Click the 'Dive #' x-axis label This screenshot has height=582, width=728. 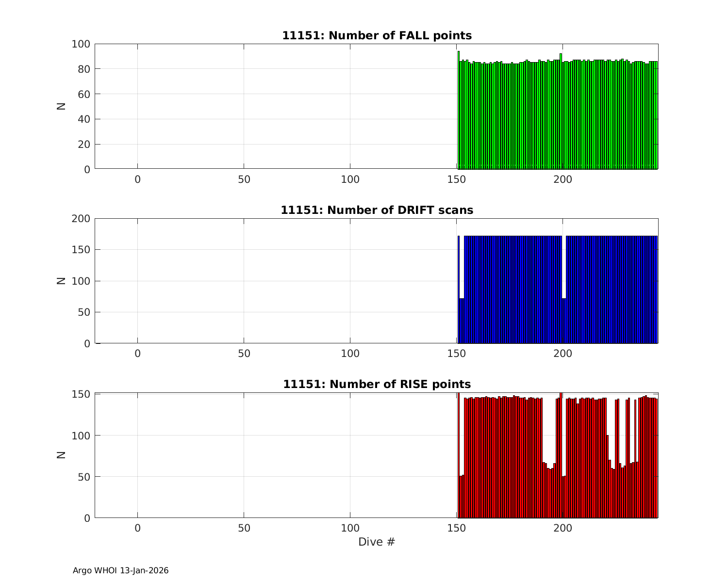point(377,542)
